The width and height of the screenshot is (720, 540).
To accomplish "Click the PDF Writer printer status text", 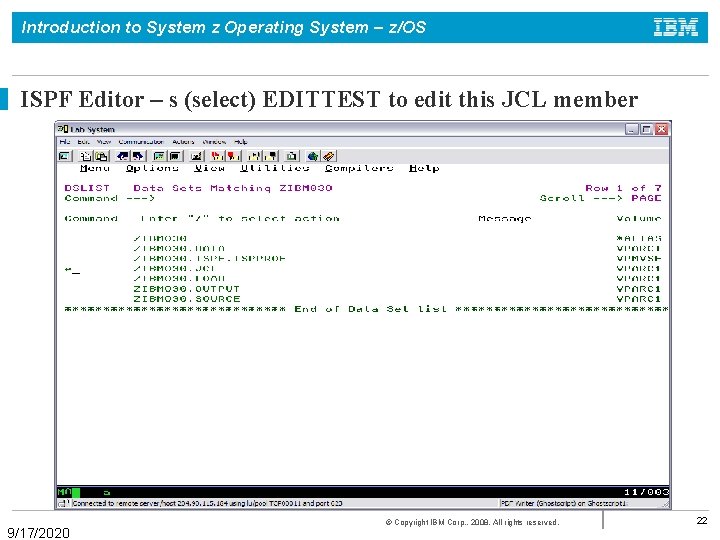I will (563, 503).
